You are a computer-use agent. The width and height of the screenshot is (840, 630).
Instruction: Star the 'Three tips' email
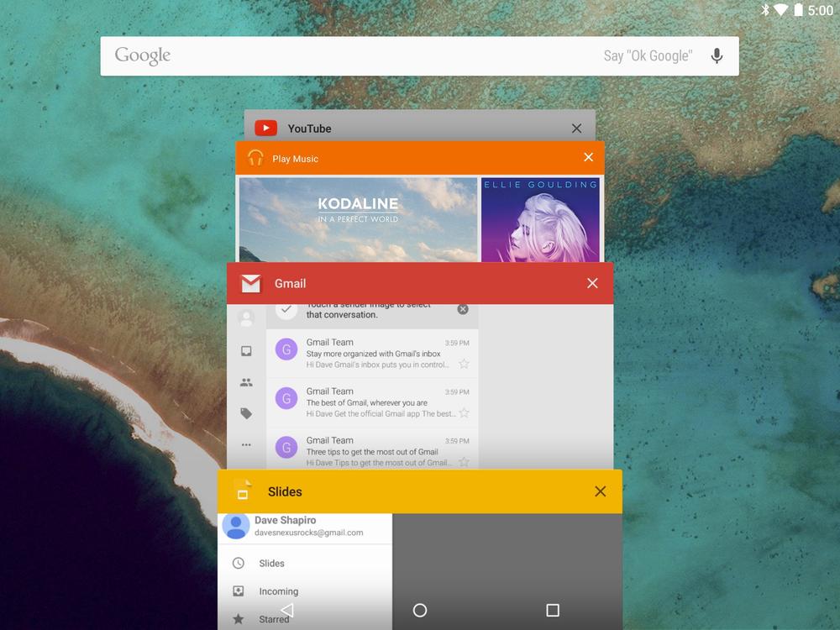pos(464,462)
